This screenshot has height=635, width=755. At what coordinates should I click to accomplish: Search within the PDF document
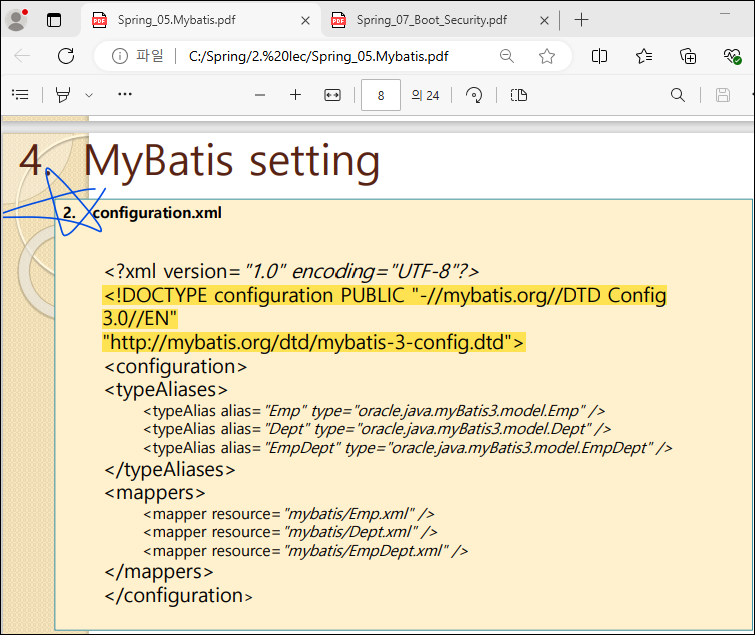click(x=677, y=95)
